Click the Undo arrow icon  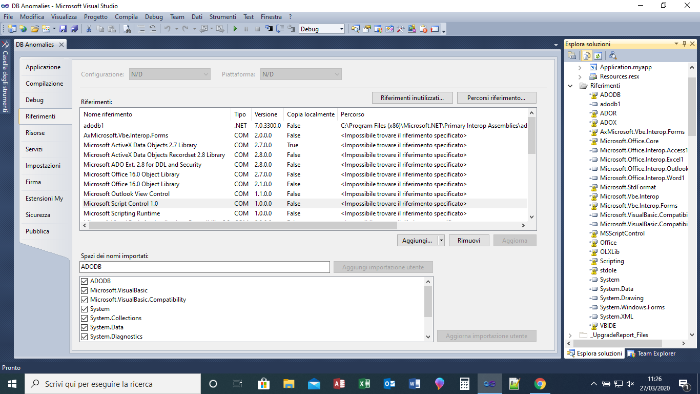point(168,29)
